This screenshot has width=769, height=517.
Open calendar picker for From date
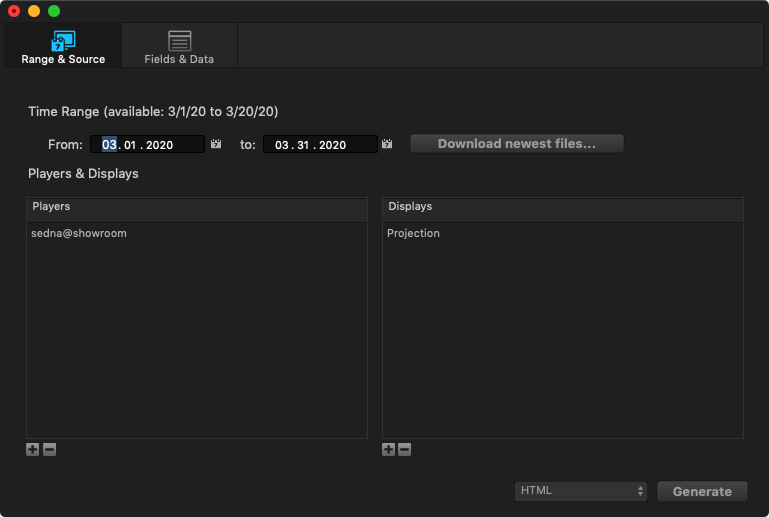[x=216, y=145]
